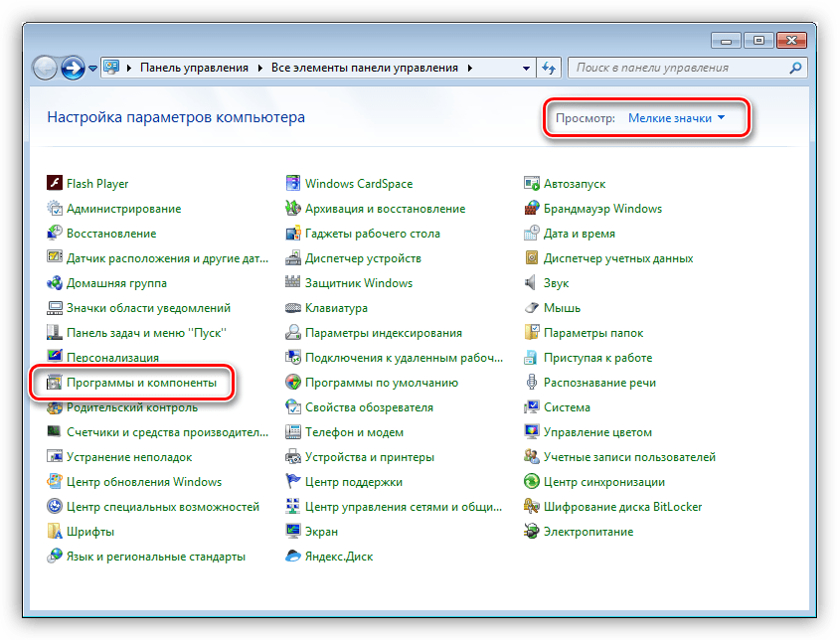
Task: Select Все элементы панели управления breadcrumb
Action: point(364,68)
